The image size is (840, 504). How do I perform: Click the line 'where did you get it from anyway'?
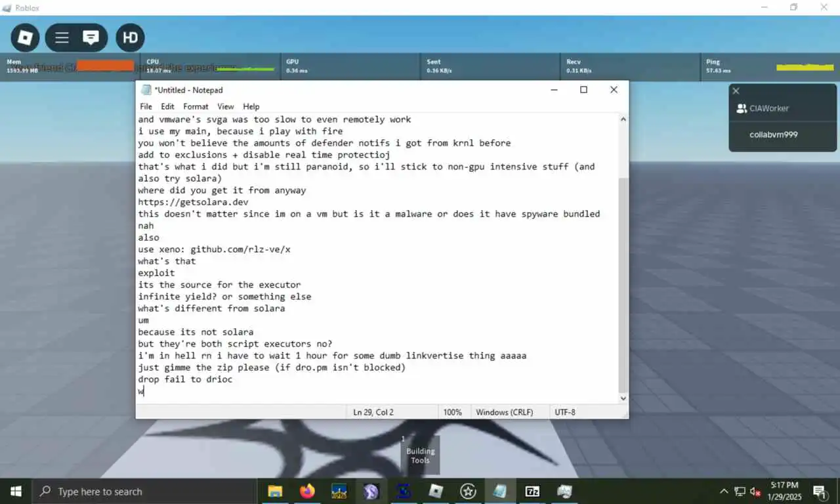pyautogui.click(x=222, y=190)
